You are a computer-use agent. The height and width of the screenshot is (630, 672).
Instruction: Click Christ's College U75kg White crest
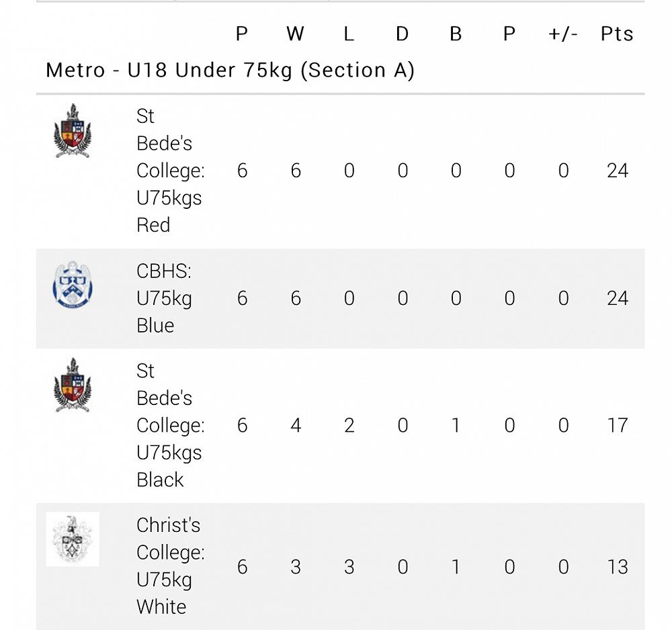point(73,539)
